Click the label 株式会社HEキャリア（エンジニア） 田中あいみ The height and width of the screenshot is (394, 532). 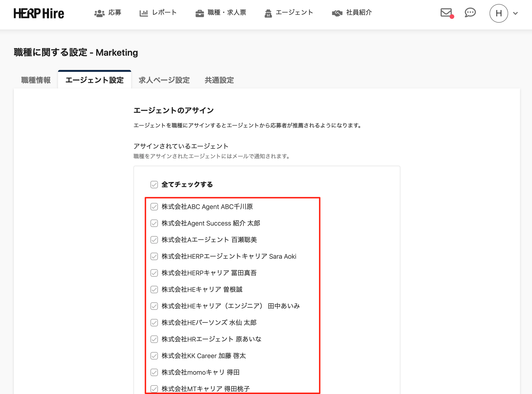(x=231, y=306)
